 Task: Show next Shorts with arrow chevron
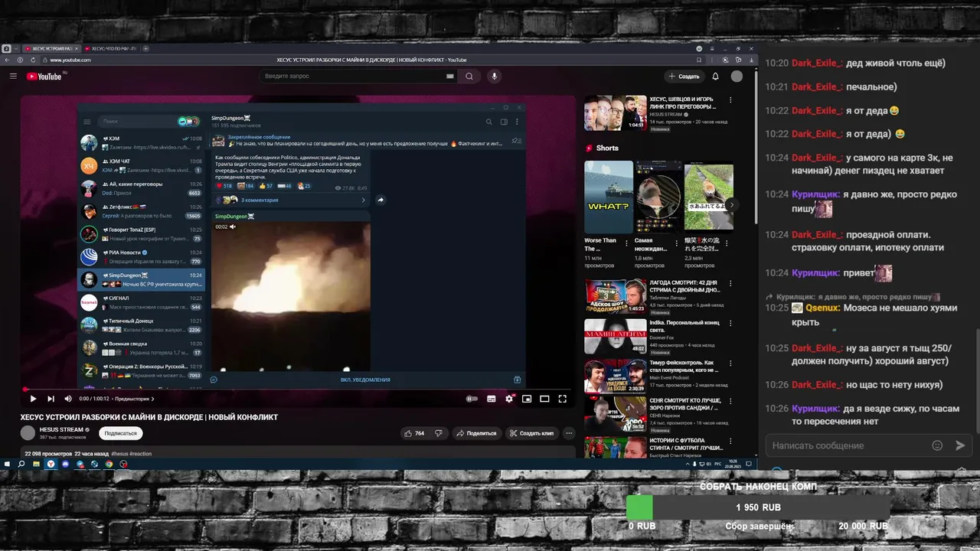(732, 204)
